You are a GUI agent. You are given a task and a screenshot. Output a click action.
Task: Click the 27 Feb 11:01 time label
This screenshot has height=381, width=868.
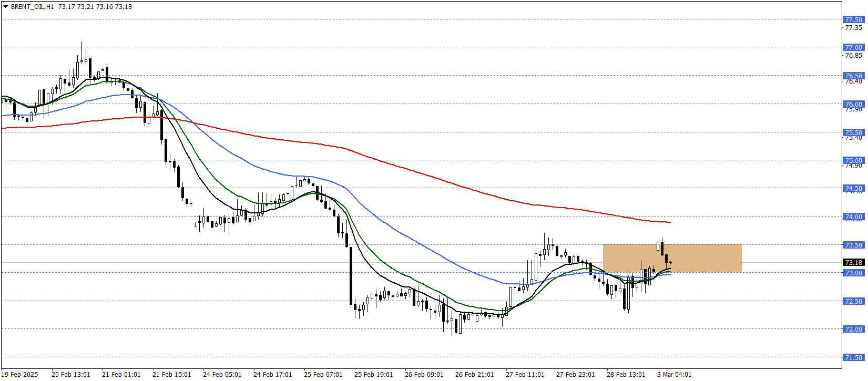click(525, 375)
